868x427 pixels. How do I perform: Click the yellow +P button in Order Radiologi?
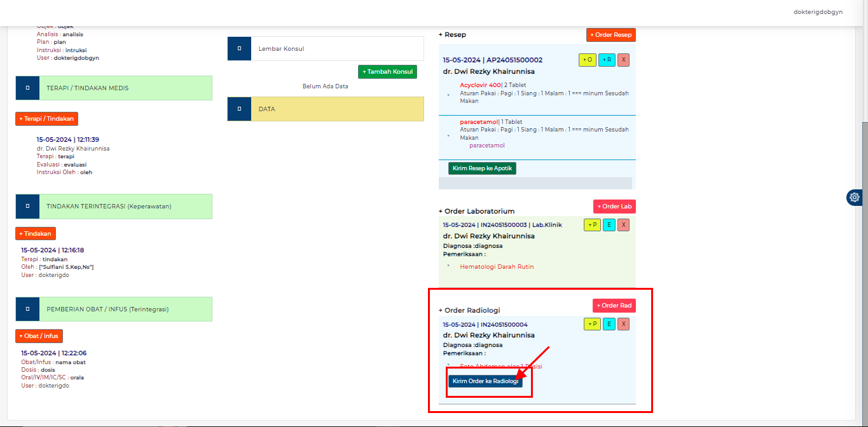click(x=591, y=324)
